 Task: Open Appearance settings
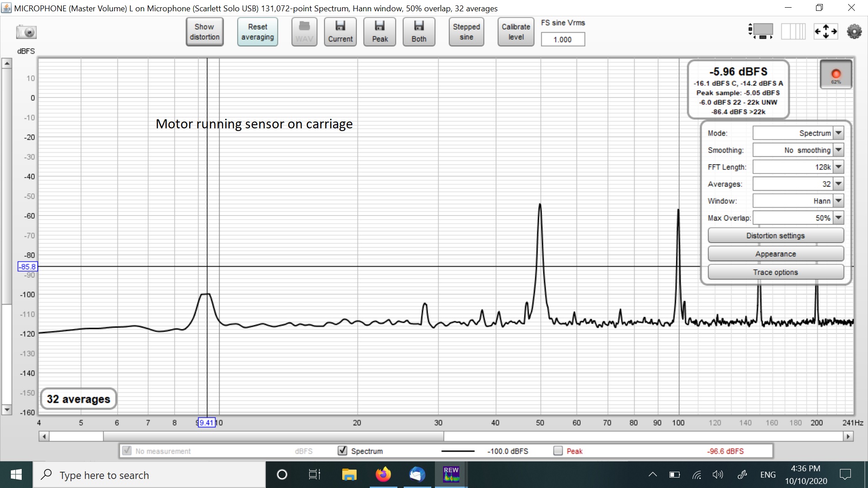[776, 254]
